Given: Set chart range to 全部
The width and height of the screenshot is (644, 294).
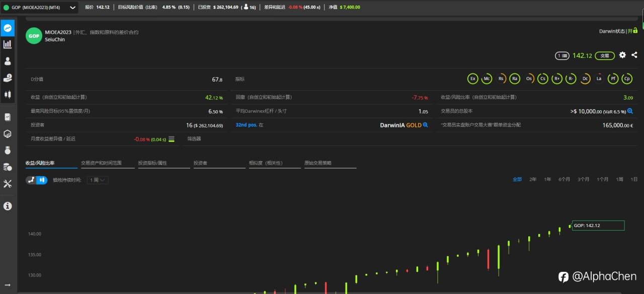Looking at the screenshot, I should point(517,179).
